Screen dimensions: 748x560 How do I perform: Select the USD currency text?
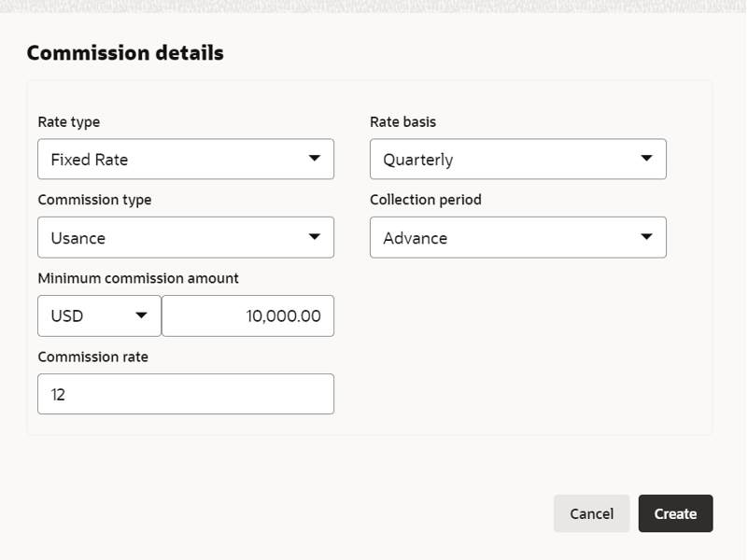pyautogui.click(x=67, y=316)
